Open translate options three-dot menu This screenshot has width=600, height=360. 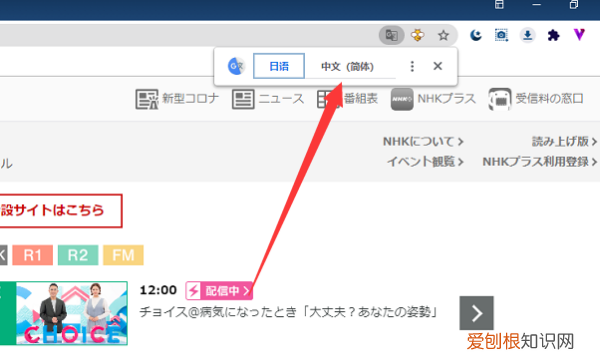[x=412, y=66]
